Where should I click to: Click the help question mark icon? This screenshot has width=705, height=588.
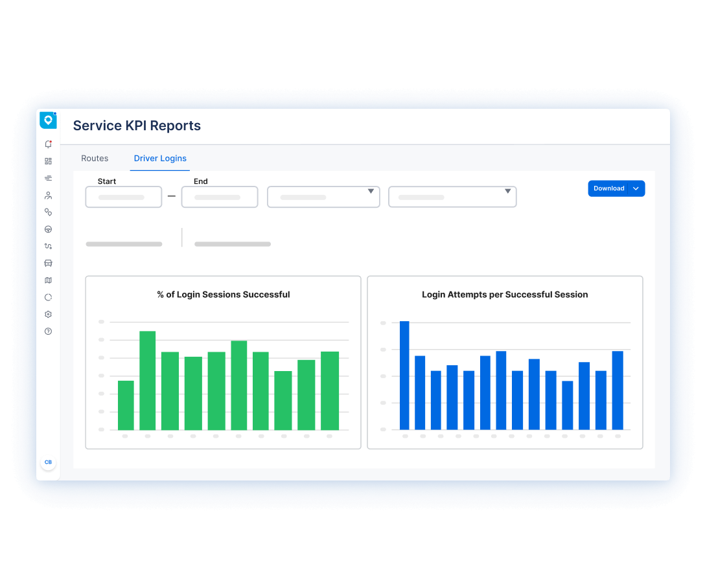tap(48, 332)
